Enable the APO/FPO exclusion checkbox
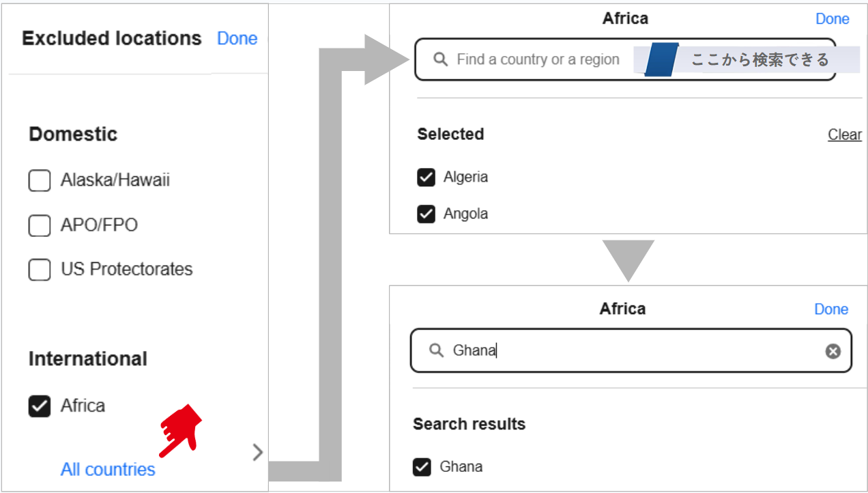Screen dimensions: 868x493 [x=40, y=225]
